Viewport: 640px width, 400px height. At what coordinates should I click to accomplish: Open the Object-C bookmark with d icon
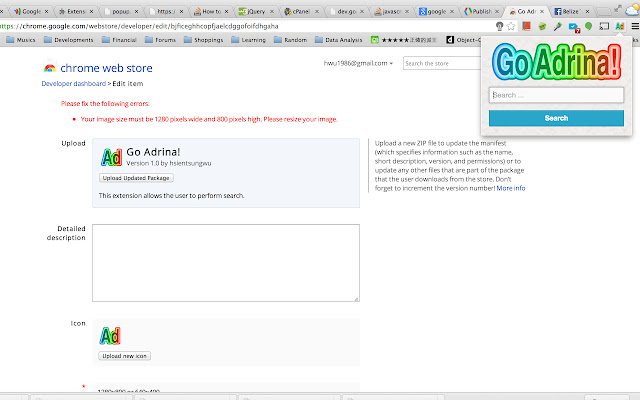click(x=464, y=40)
